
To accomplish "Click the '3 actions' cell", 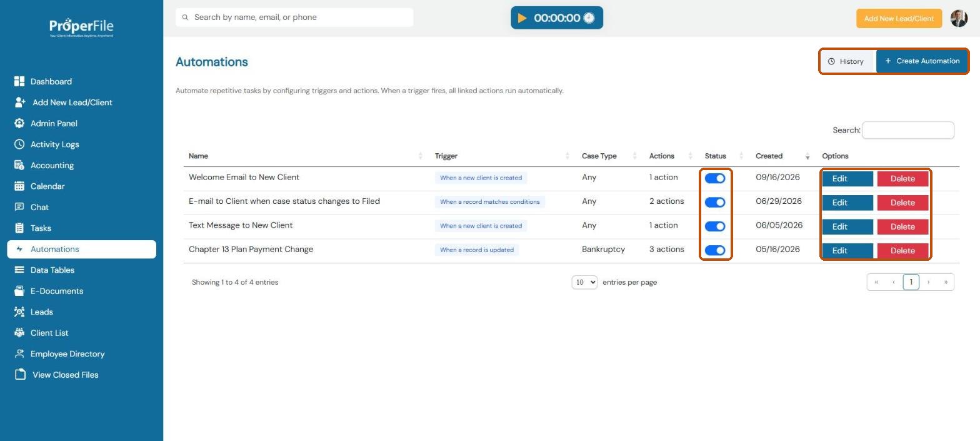I will [x=666, y=249].
